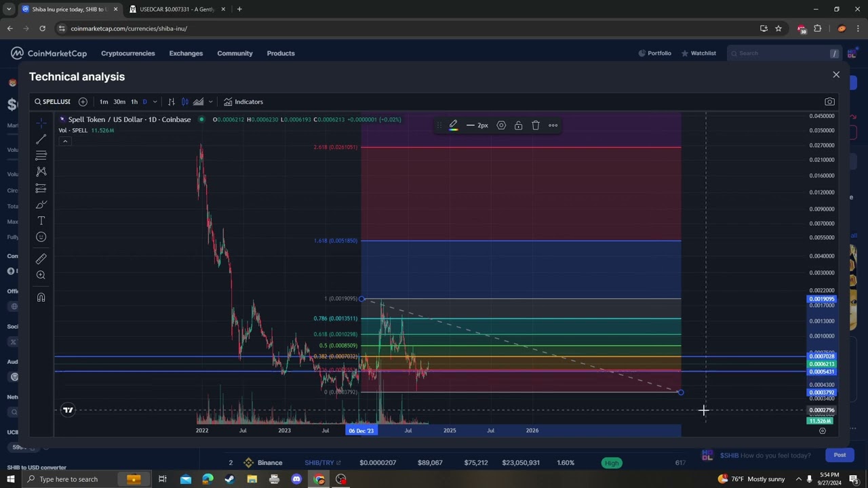This screenshot has height=488, width=868.
Task: Select the 1h interval
Action: pyautogui.click(x=134, y=102)
